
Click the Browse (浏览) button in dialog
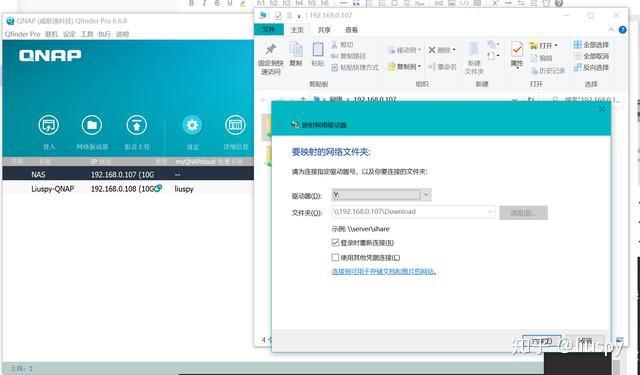tap(523, 213)
